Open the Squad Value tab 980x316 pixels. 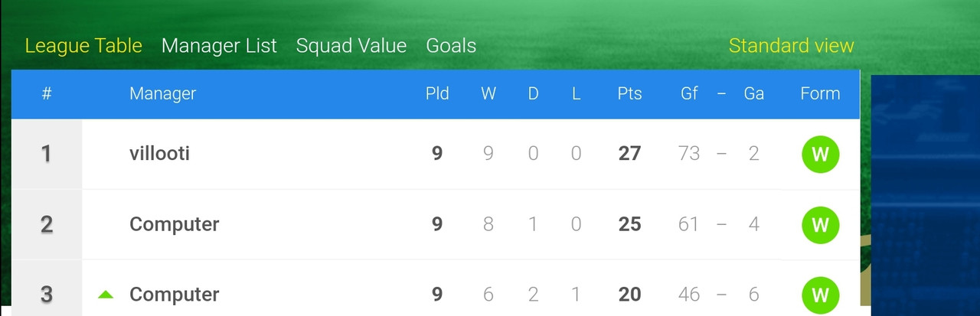point(351,46)
